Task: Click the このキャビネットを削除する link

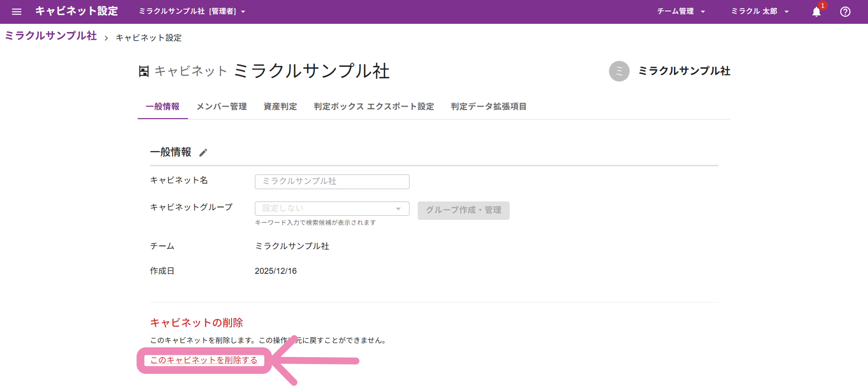Action: coord(204,360)
